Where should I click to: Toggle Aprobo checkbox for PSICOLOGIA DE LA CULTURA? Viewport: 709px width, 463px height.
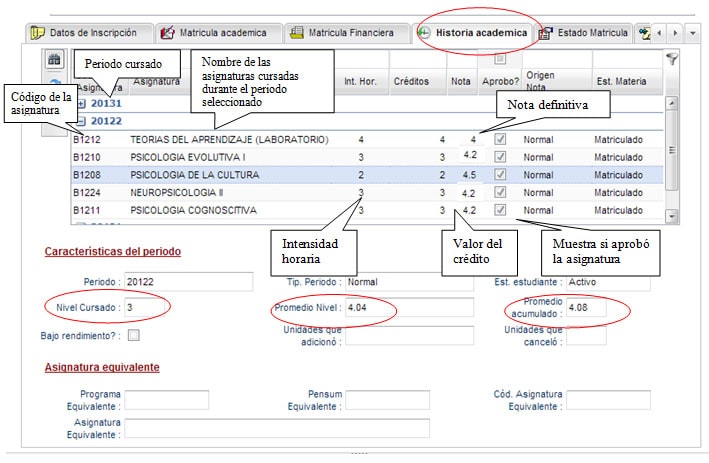click(x=500, y=175)
